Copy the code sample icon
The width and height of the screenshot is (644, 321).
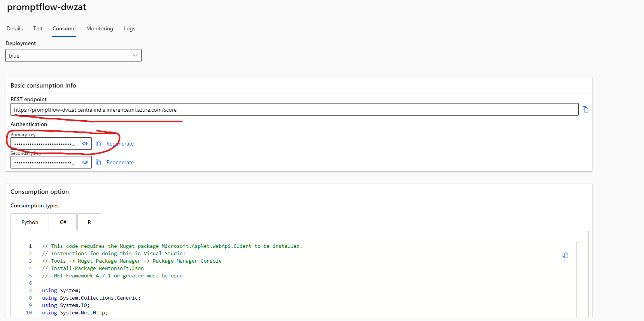point(565,255)
